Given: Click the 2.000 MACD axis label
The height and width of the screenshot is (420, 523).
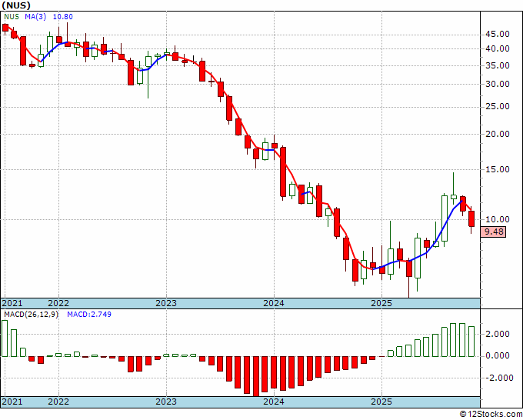Looking at the screenshot, I should coord(498,334).
